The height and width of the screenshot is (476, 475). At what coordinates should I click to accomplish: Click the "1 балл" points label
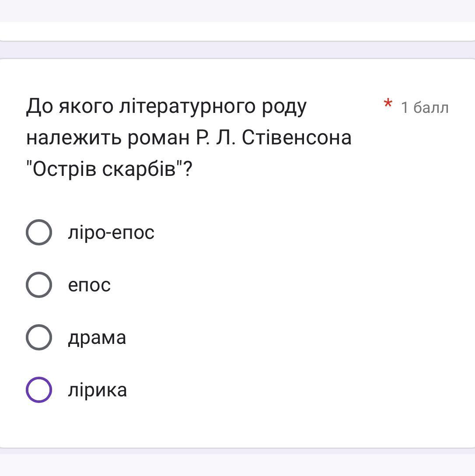point(425,108)
